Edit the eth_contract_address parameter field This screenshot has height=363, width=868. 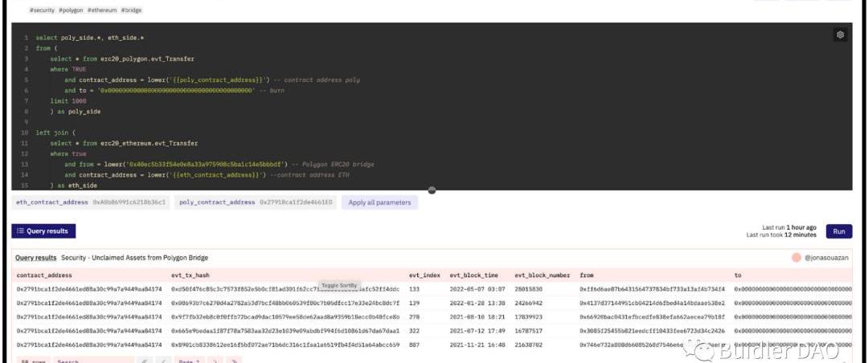pyautogui.click(x=129, y=202)
